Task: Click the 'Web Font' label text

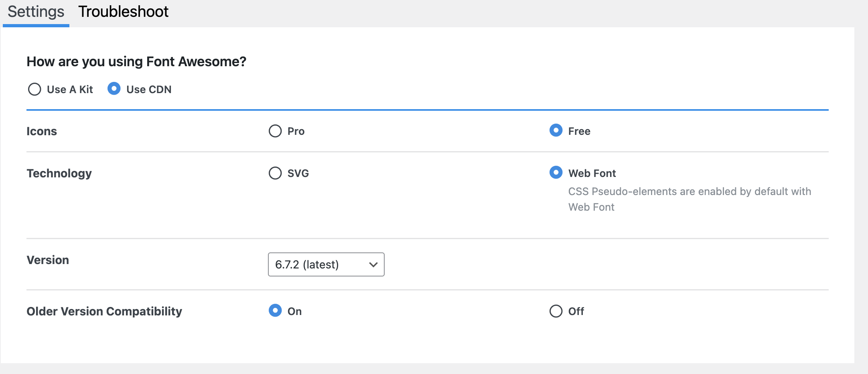Action: [592, 173]
